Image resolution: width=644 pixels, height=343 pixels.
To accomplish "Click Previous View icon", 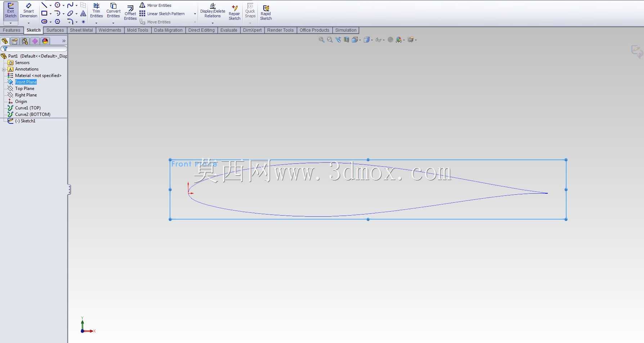I will 338,40.
